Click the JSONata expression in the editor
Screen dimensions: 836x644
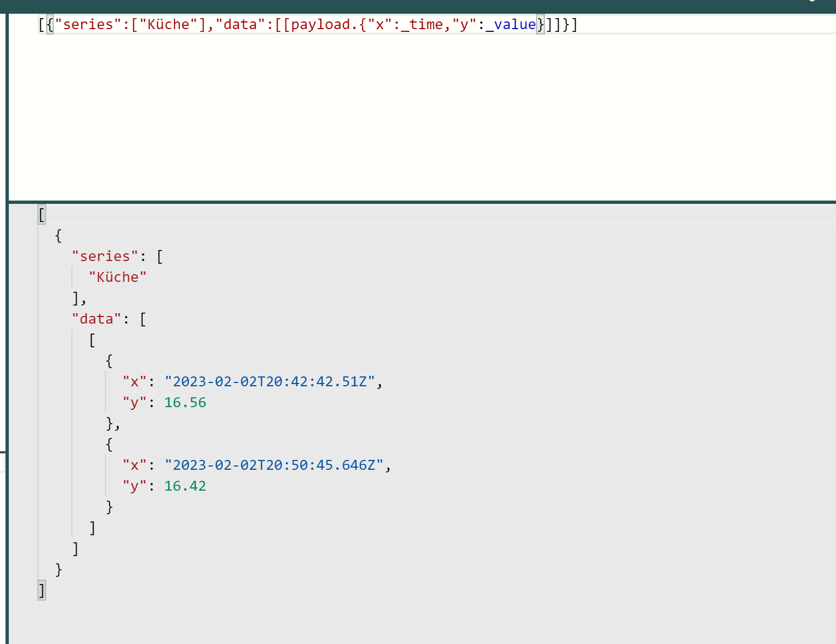(x=308, y=25)
